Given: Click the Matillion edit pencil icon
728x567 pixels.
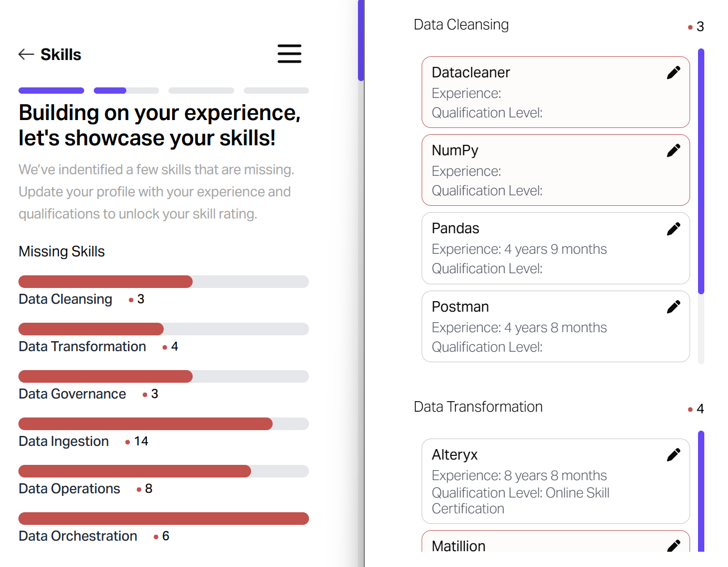Looking at the screenshot, I should tap(673, 545).
